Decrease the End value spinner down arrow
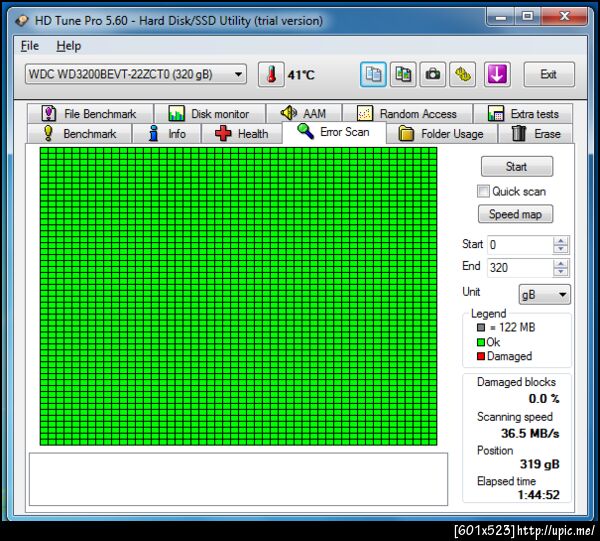The height and width of the screenshot is (541, 600). (x=561, y=272)
